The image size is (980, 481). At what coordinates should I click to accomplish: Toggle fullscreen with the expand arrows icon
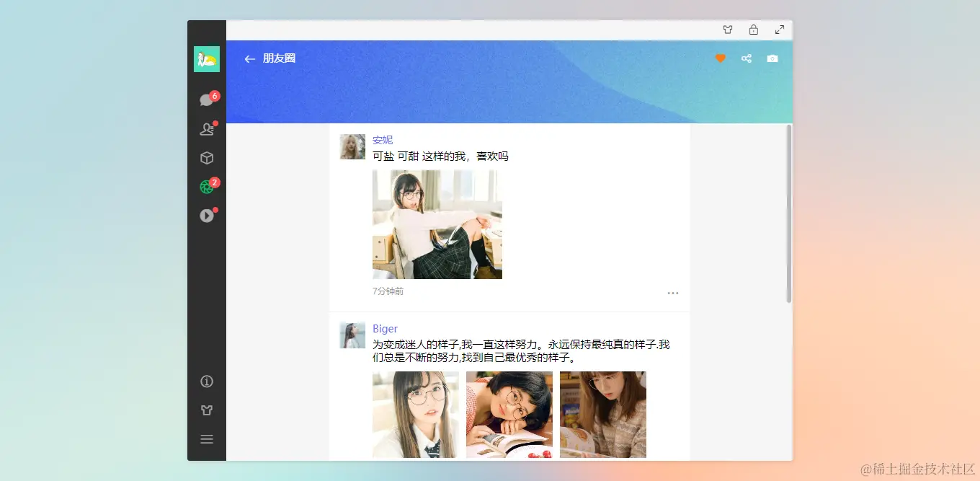[780, 30]
